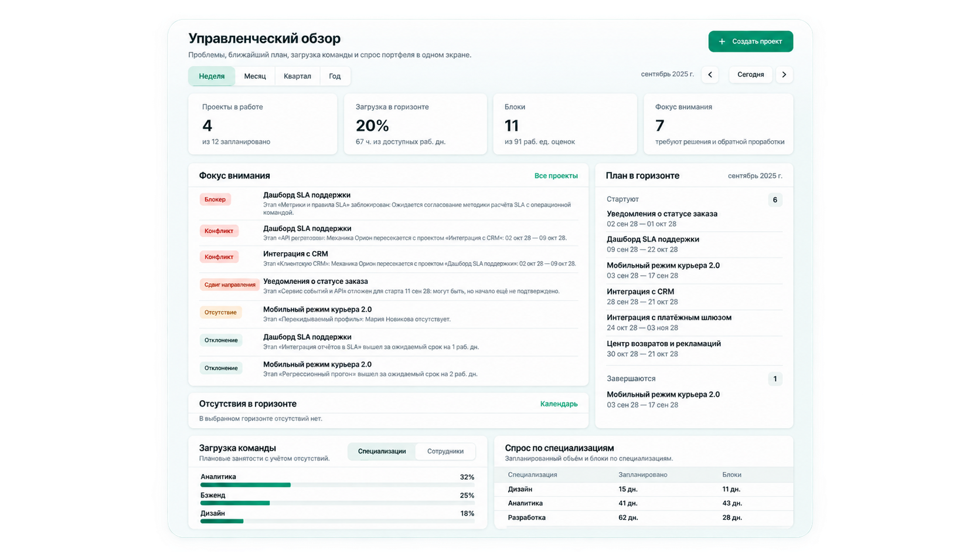Click the 'Аналитика' load progress bar
The width and height of the screenshot is (980, 552).
337,485
